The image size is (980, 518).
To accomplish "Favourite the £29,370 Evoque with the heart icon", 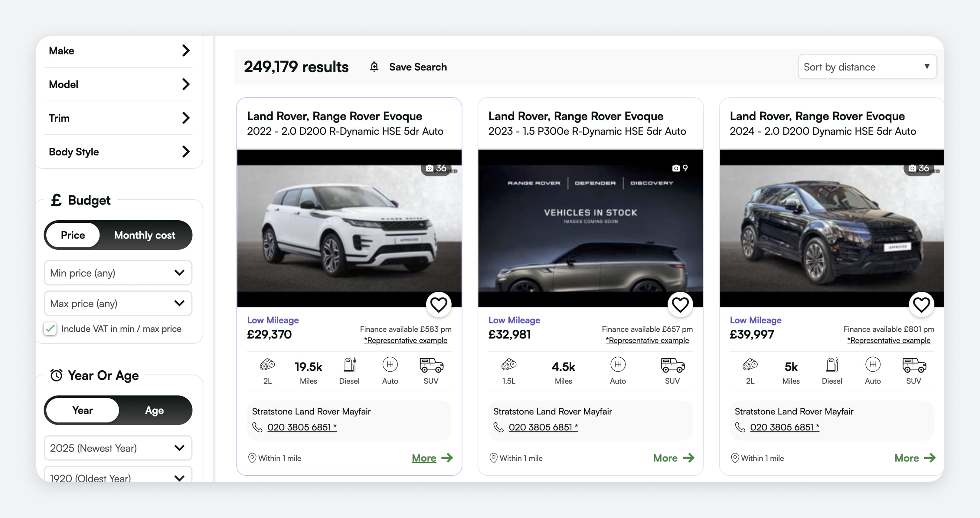I will point(438,304).
